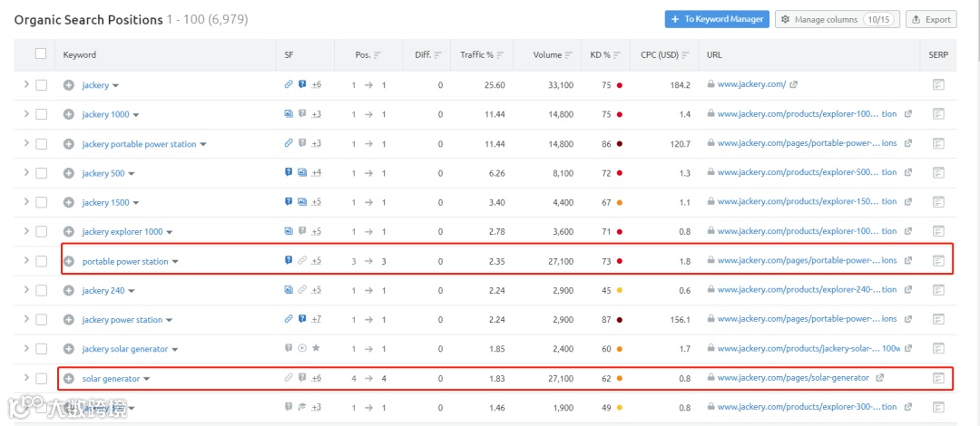
Task: Add jackery keyword with plus icon
Action: click(x=69, y=85)
